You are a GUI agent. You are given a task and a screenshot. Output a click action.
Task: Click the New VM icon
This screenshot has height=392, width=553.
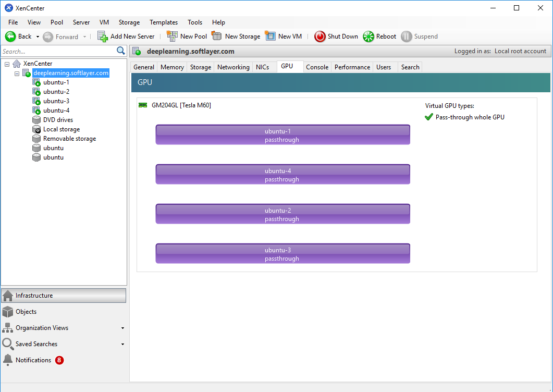[x=270, y=36]
